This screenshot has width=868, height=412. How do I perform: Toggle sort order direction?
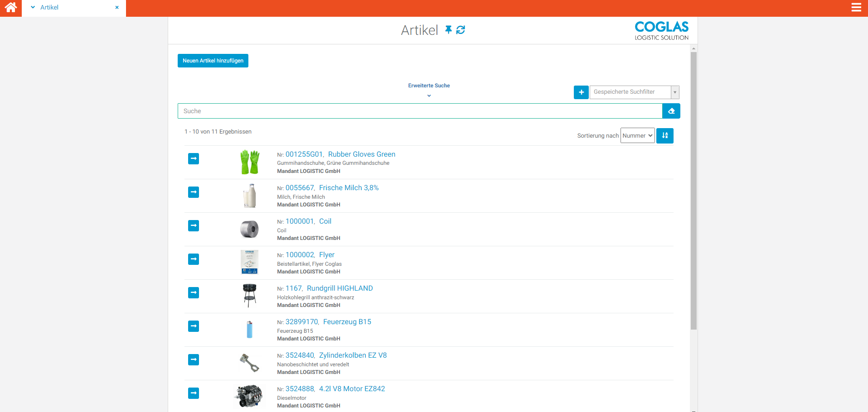[x=664, y=136]
